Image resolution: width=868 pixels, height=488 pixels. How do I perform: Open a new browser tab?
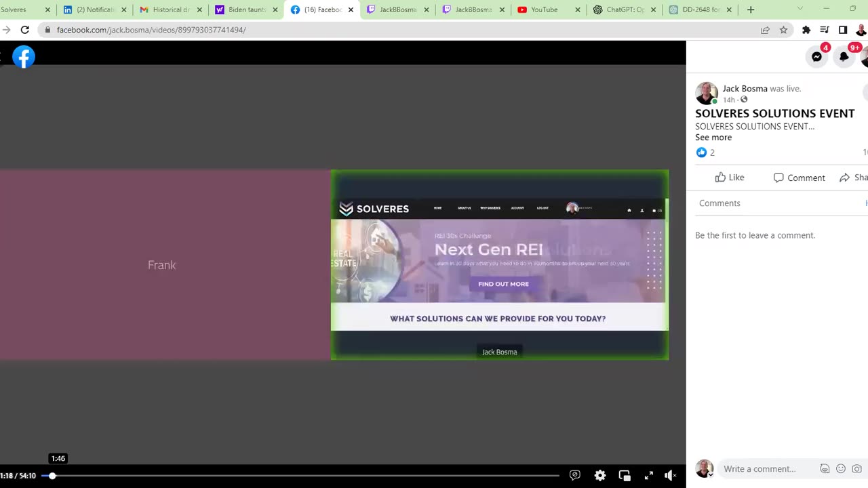pos(751,9)
